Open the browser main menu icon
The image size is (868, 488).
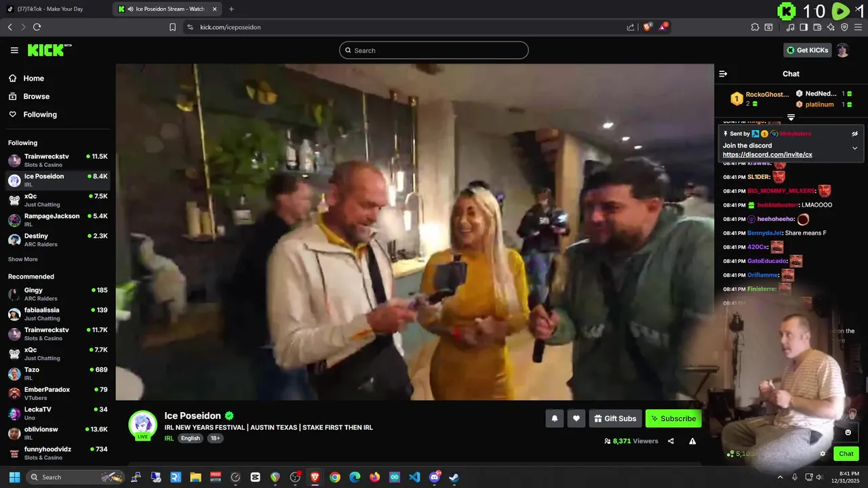tap(858, 27)
